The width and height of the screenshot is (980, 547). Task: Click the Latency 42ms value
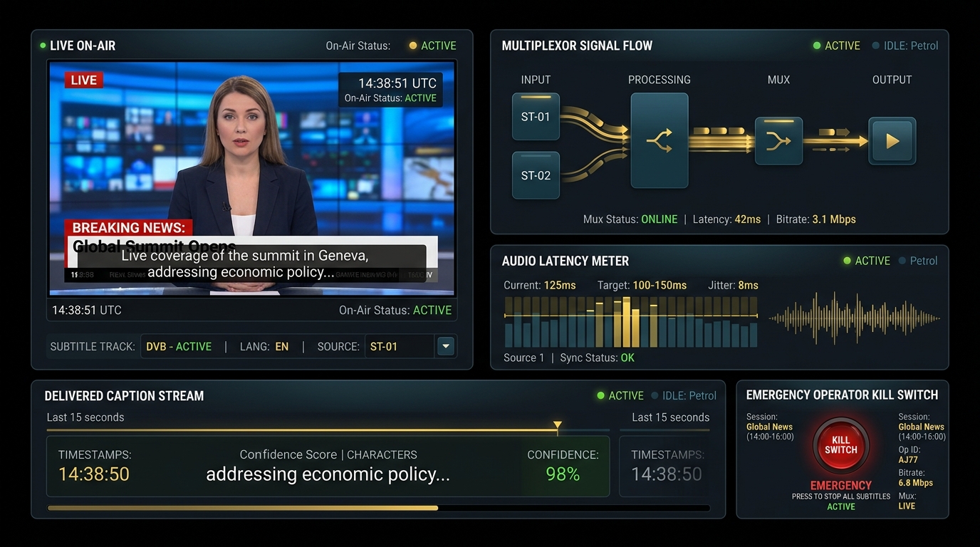[748, 219]
